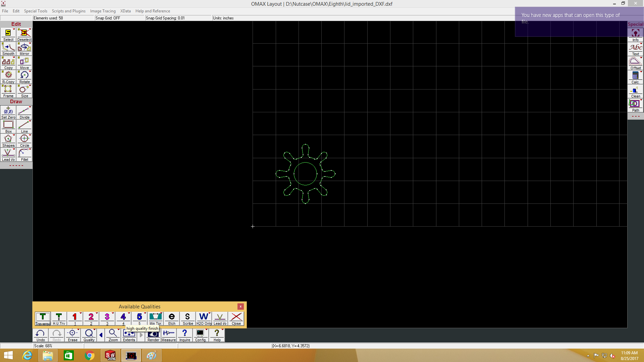Open the File menu
Viewport: 644px width, 362px height.
(5, 11)
